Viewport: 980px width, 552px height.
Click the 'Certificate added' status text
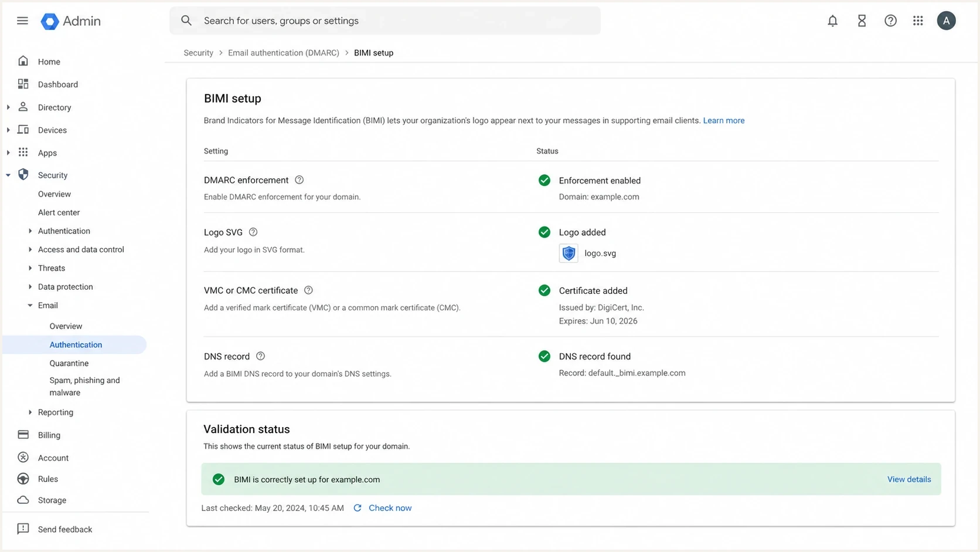pyautogui.click(x=593, y=290)
